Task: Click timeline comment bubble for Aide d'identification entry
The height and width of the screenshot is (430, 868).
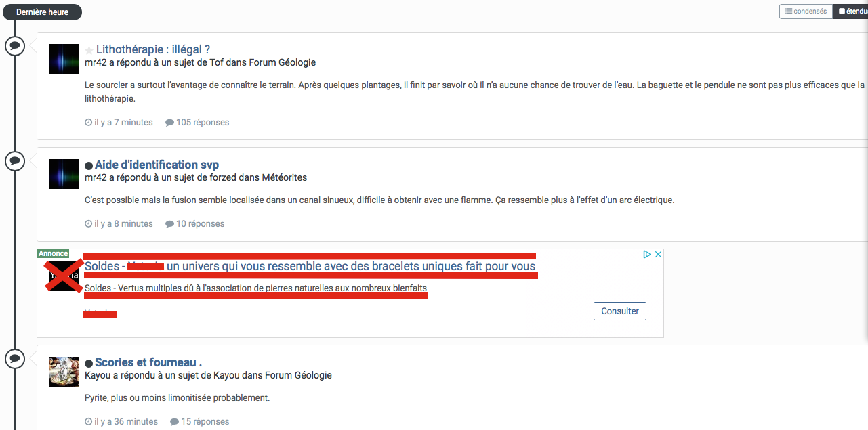Action: coord(15,161)
